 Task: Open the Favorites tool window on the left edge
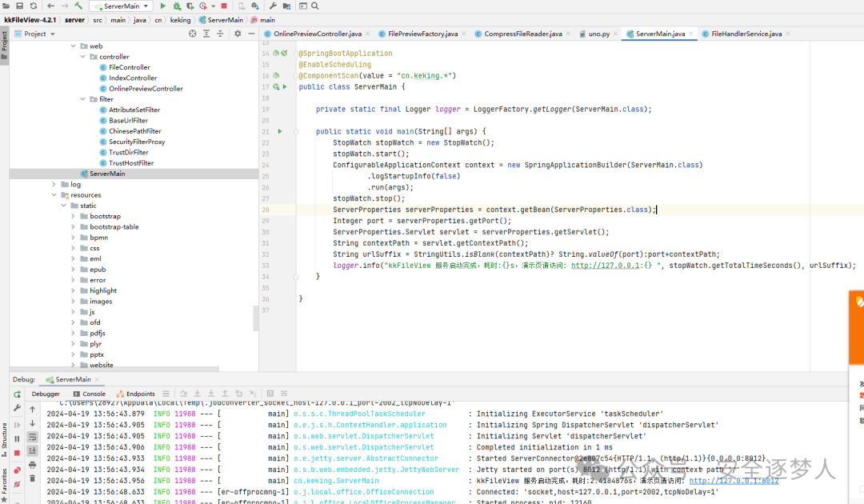pos(5,484)
